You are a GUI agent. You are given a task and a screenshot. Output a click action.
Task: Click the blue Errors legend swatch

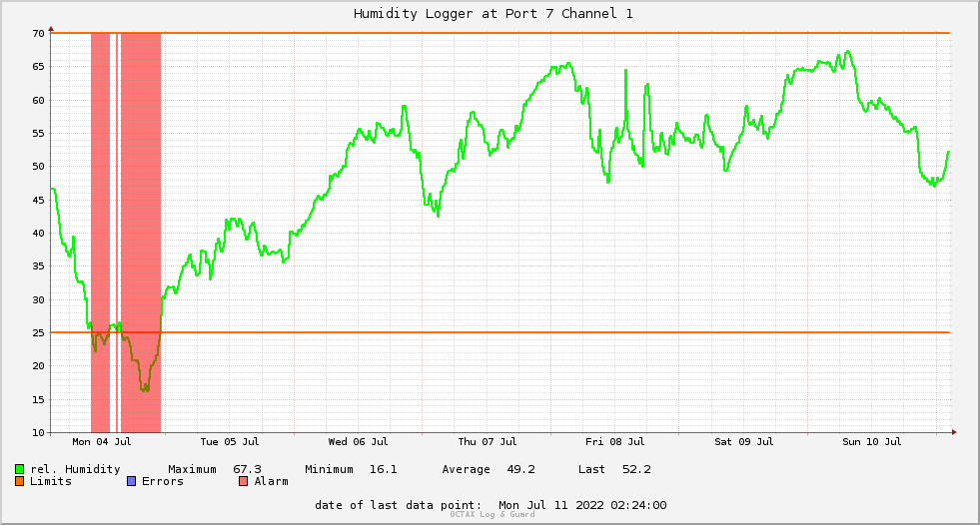point(131,481)
